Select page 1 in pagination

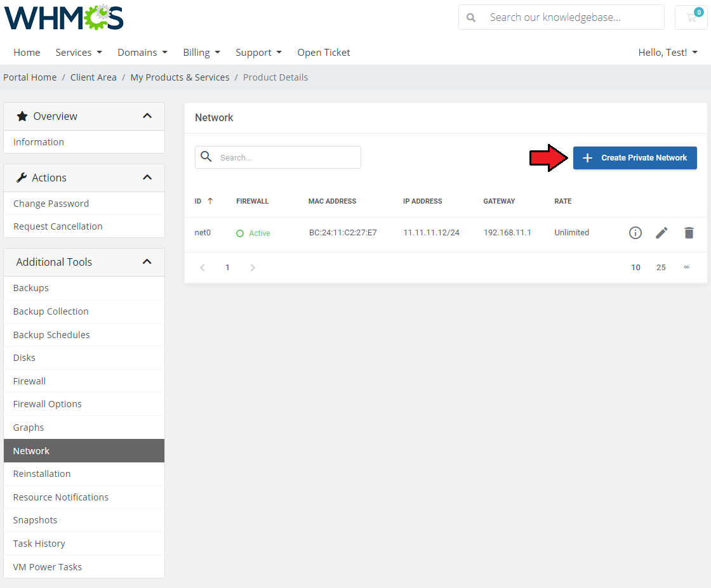[x=228, y=268]
